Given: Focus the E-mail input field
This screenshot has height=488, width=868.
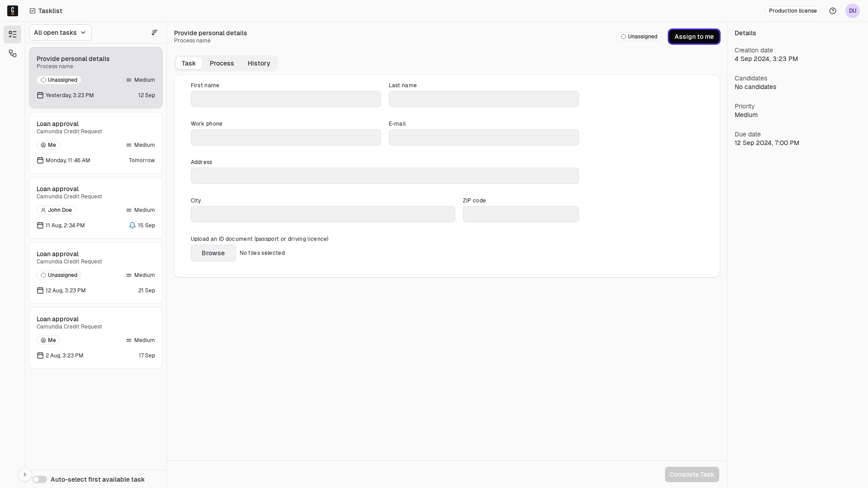Looking at the screenshot, I should click(x=484, y=137).
